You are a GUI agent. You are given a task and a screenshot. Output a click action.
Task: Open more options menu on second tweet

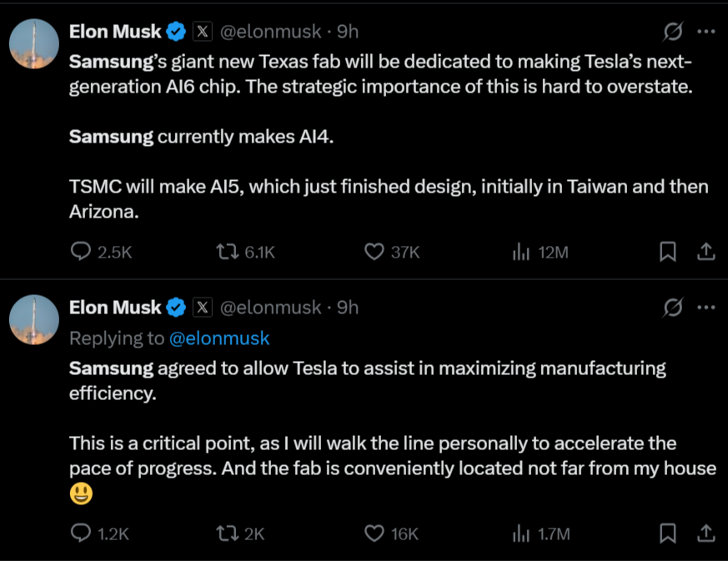[705, 308]
